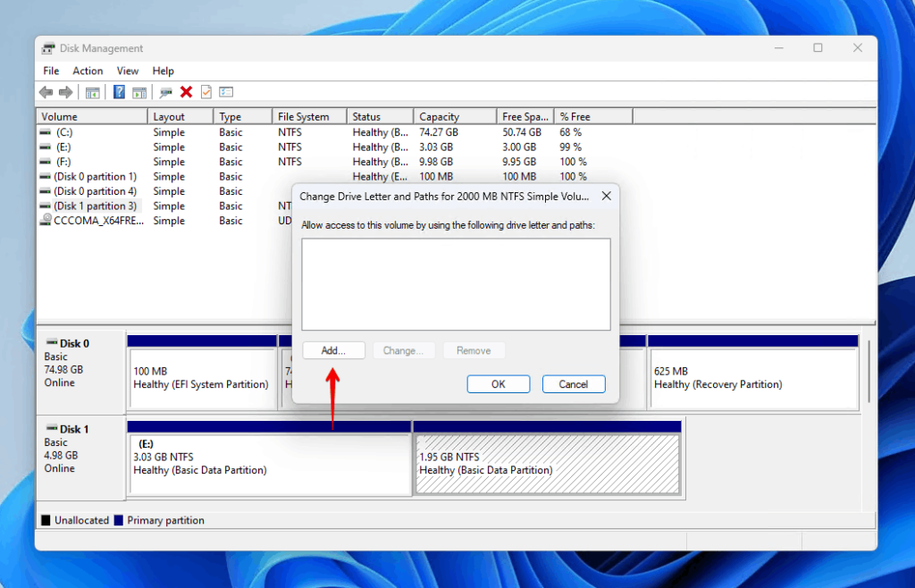Click the red X Delete Volume icon
This screenshot has width=915, height=588.
[186, 91]
